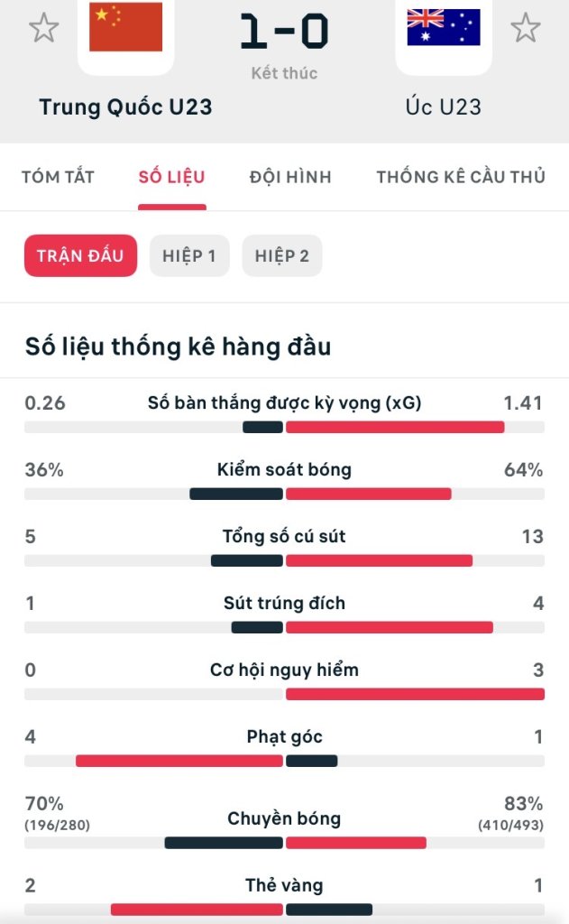569x924 pixels.
Task: Open the Úc U23 team name
Action: coord(444,106)
